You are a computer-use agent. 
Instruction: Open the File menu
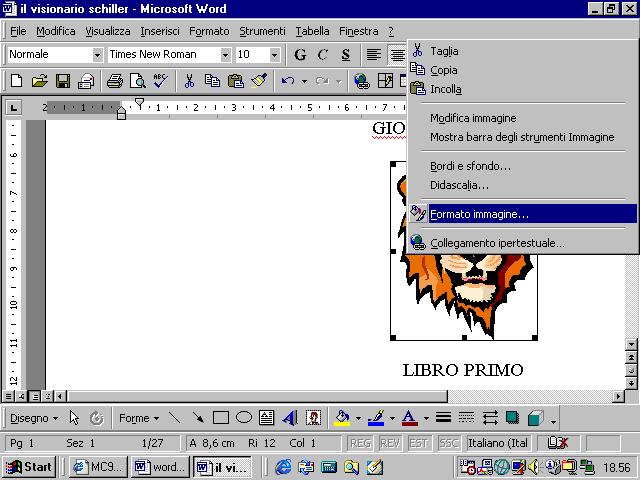pos(18,31)
